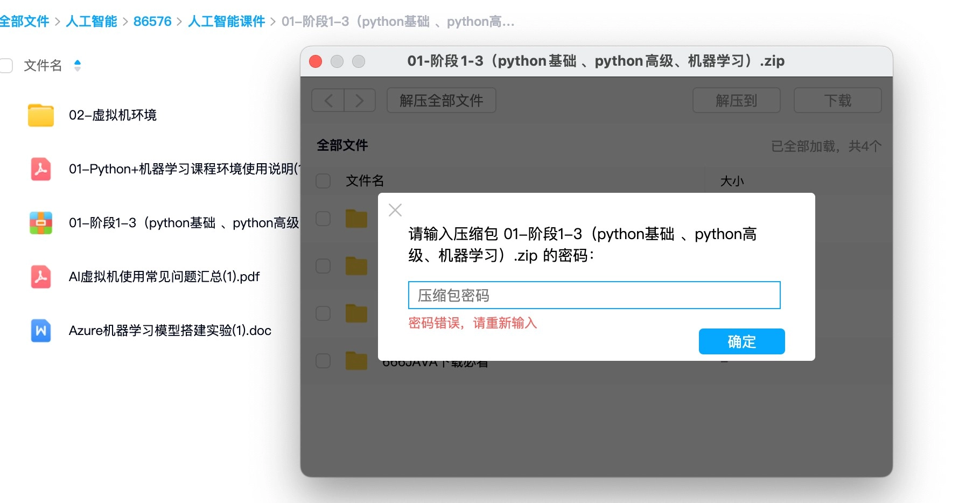This screenshot has height=503, width=980.
Task: Check the first folder row checkbox in archive list
Action: tap(323, 219)
